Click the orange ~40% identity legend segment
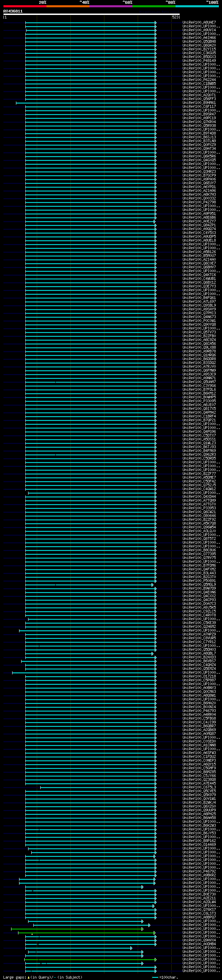The image size is (222, 980). (68, 6)
